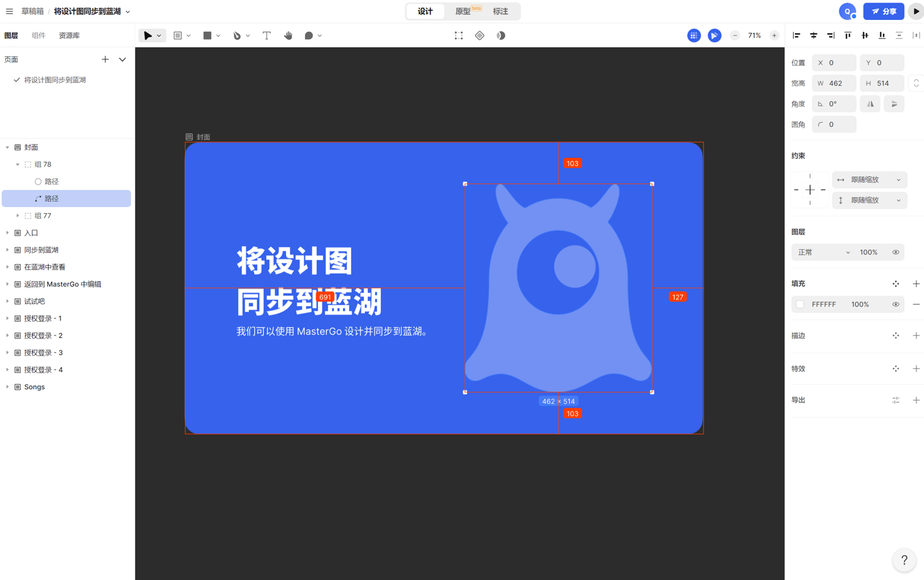Flip the layer horizontally
924x580 pixels.
(x=870, y=104)
